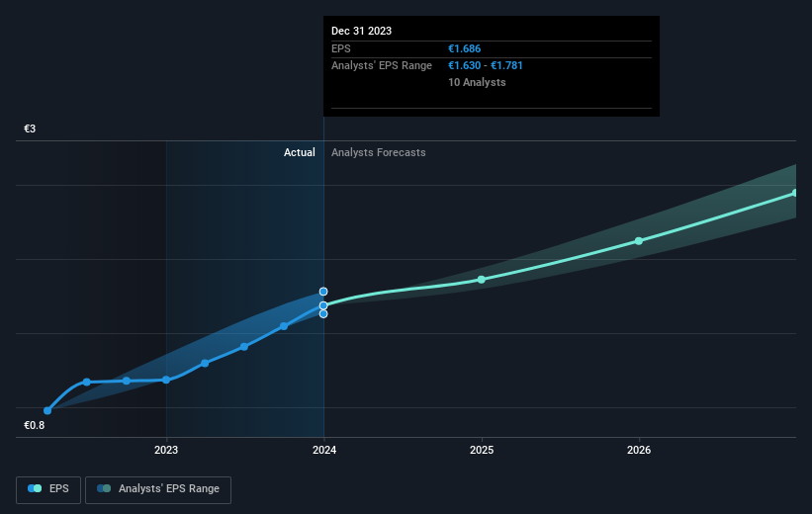Click the EPS data point at the 2023 line
Screen dimensions: 812x514
point(166,380)
